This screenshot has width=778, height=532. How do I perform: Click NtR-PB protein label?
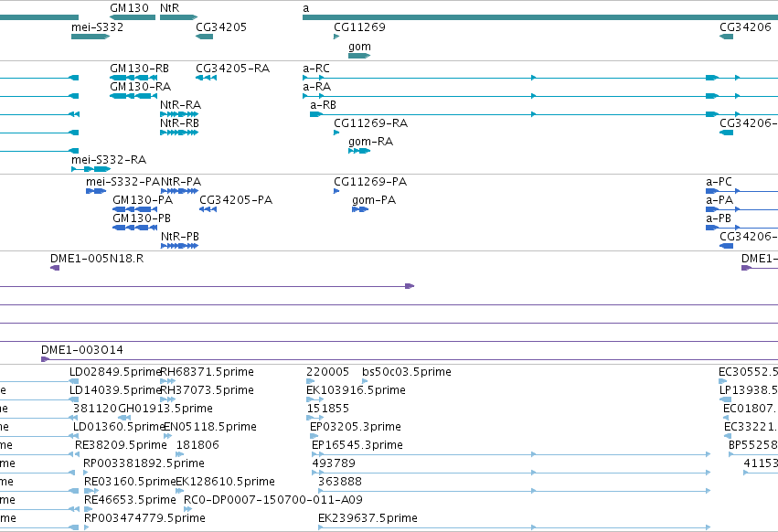click(x=179, y=237)
